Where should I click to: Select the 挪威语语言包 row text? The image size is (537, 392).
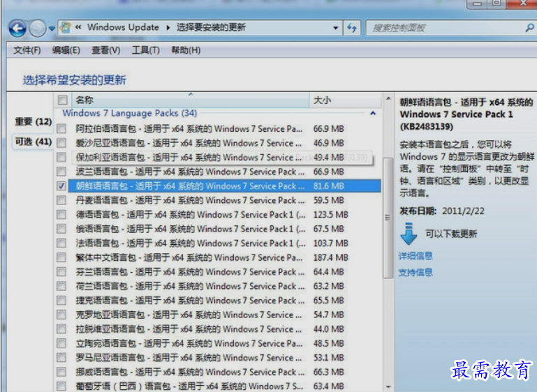pyautogui.click(x=190, y=372)
